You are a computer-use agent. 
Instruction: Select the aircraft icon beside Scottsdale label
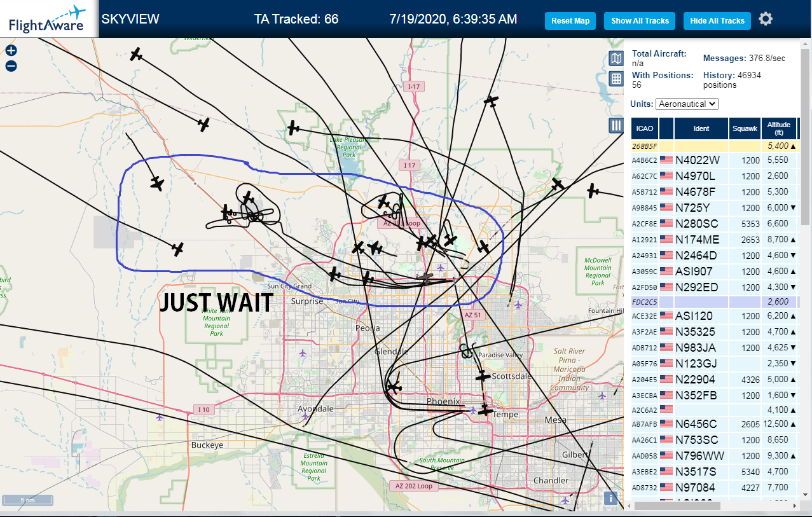click(483, 376)
